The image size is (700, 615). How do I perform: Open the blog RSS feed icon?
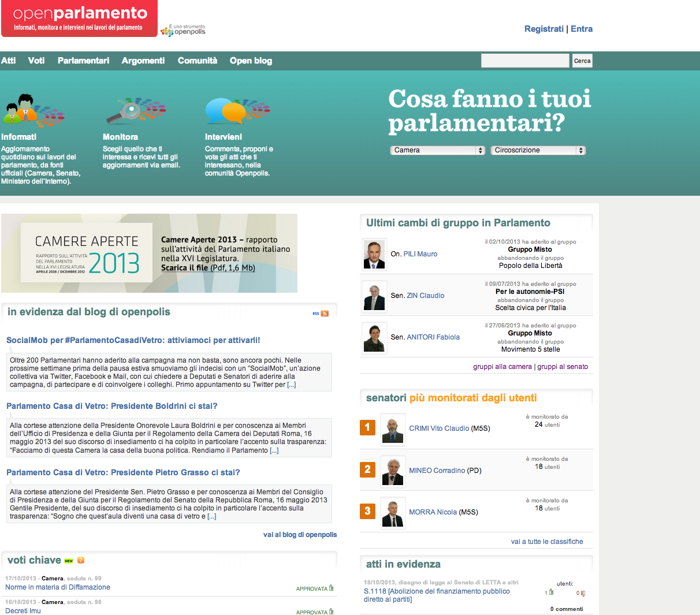(x=325, y=314)
